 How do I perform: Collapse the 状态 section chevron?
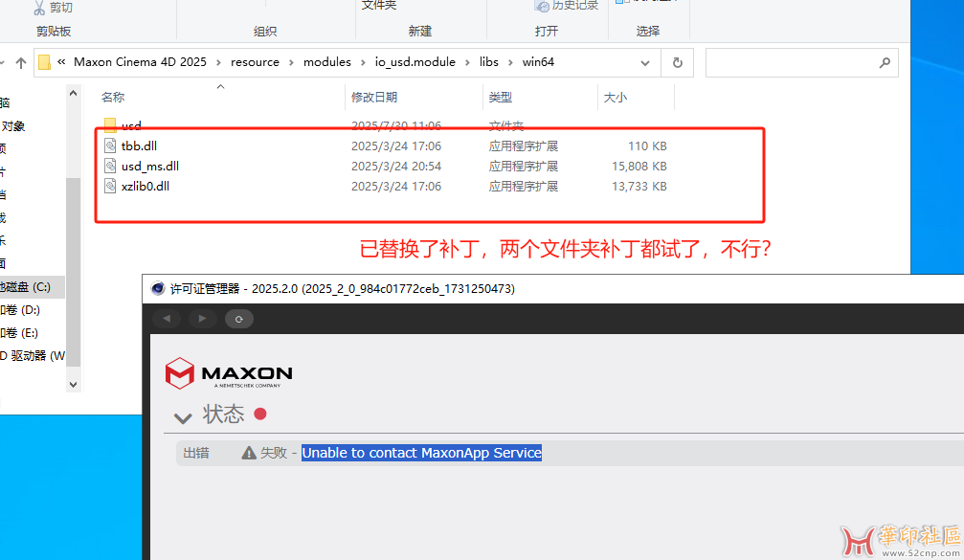[x=183, y=418]
